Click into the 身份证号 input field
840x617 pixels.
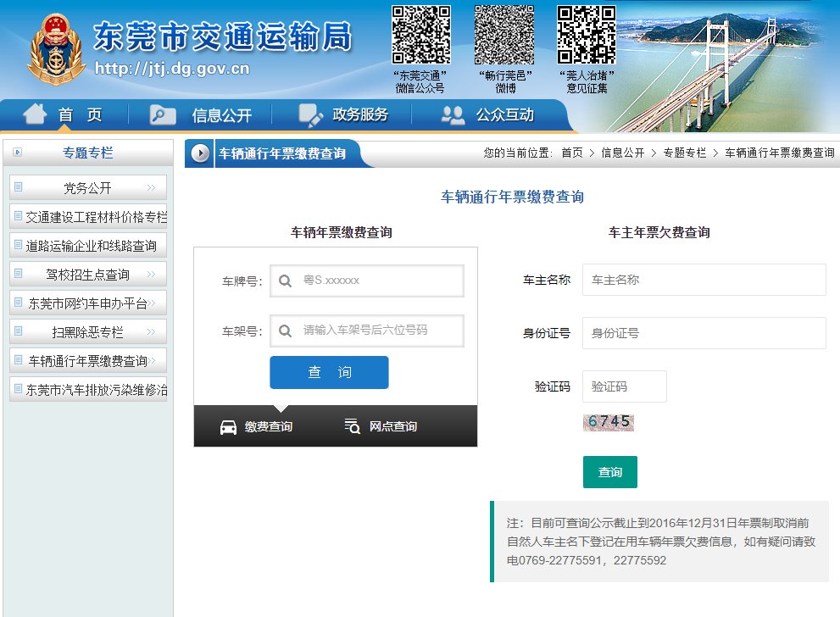(x=704, y=333)
